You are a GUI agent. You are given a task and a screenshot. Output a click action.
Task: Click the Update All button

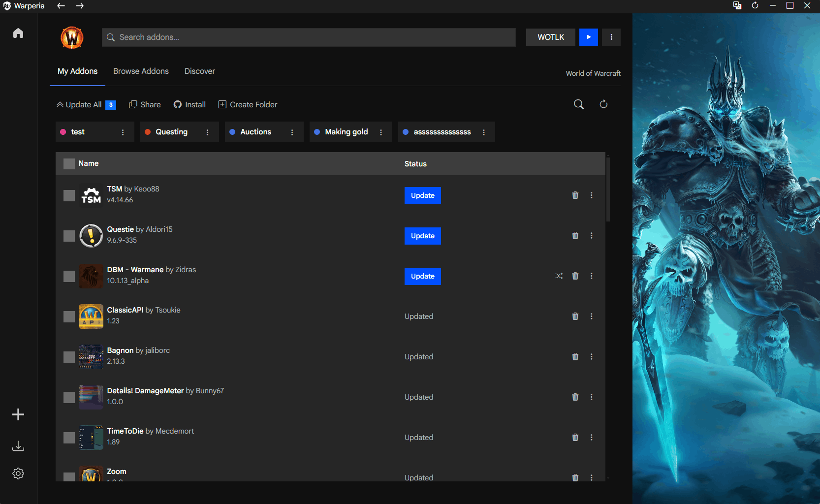click(86, 105)
